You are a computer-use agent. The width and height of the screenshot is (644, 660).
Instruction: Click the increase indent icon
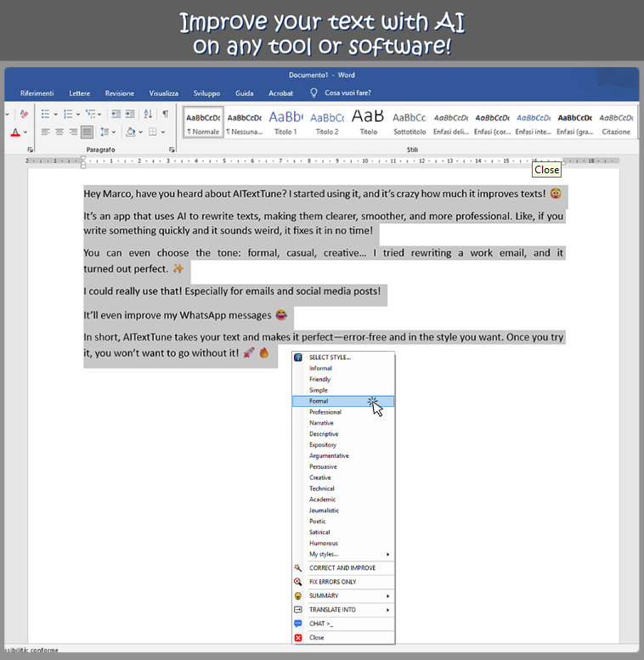130,114
